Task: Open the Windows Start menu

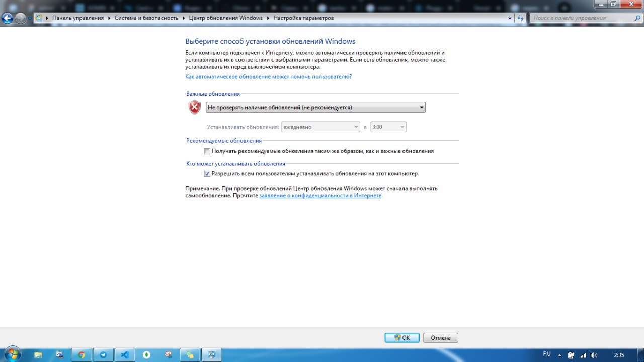Action: pos(12,354)
